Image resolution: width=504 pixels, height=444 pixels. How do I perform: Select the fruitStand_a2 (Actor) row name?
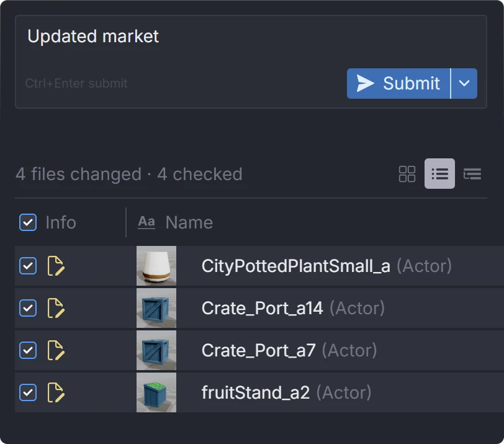(286, 393)
